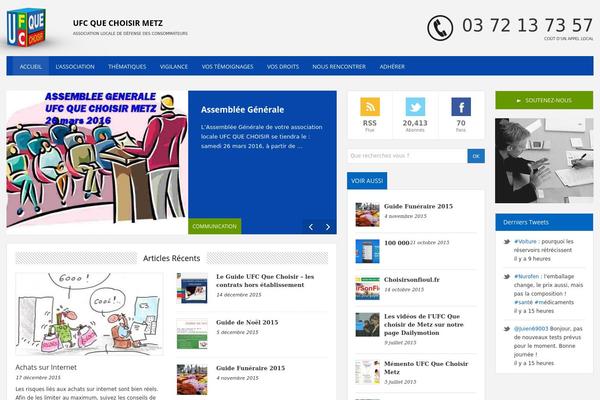The image size is (600, 400).
Task: Open Guide Funéraire 2015 in Articles Récents
Action: coord(250,368)
